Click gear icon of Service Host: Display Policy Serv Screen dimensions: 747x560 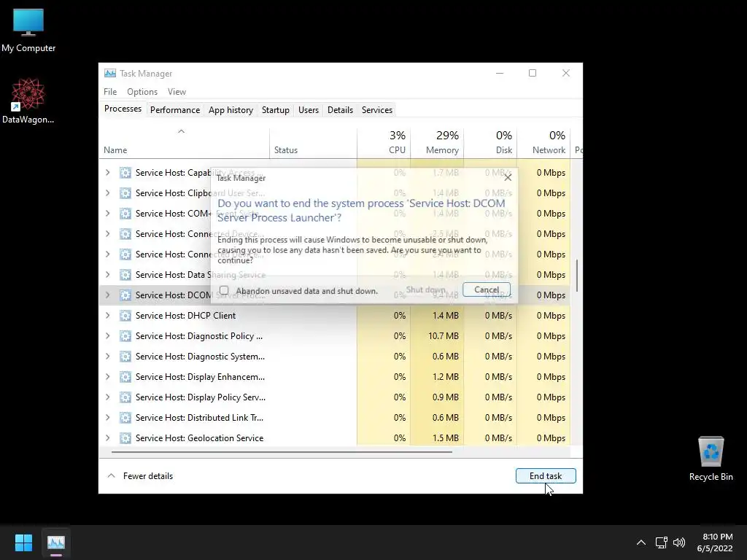pyautogui.click(x=125, y=397)
